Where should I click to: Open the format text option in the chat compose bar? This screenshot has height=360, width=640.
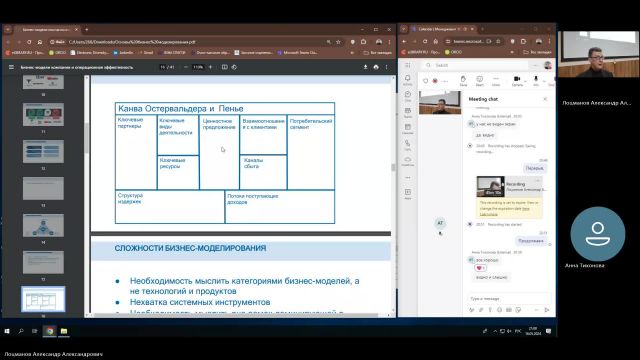(x=472, y=310)
